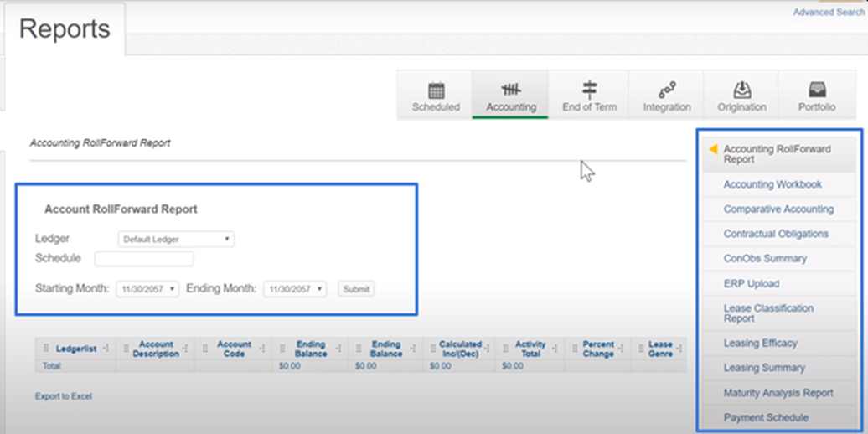868x434 pixels.
Task: Open the End of Term signpost icon
Action: 589,90
